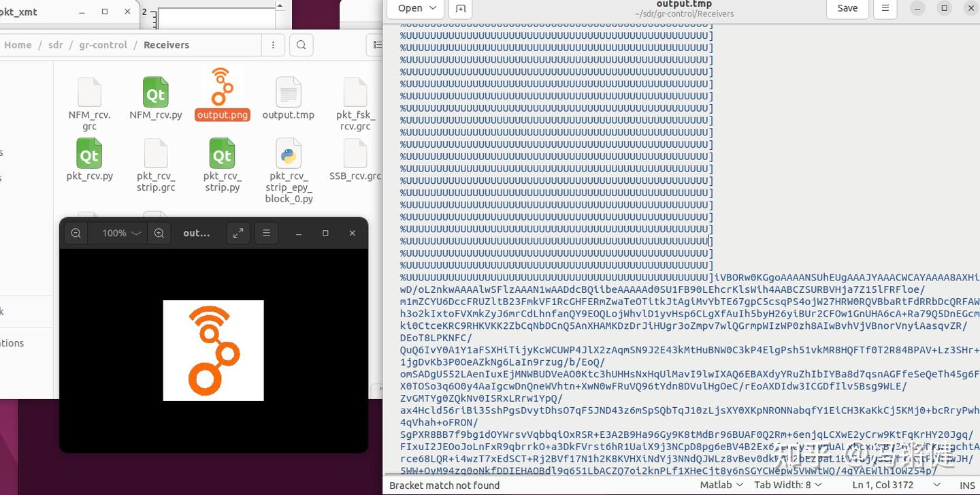Toggle overwrite mode via the INS indicator
The width and height of the screenshot is (980, 495).
click(967, 485)
